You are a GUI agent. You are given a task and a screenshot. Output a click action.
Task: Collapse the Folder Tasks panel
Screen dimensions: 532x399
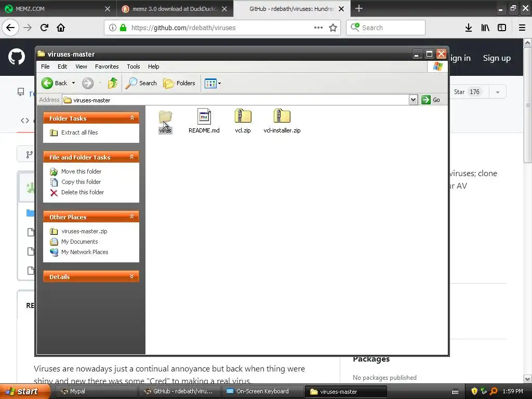[132, 118]
